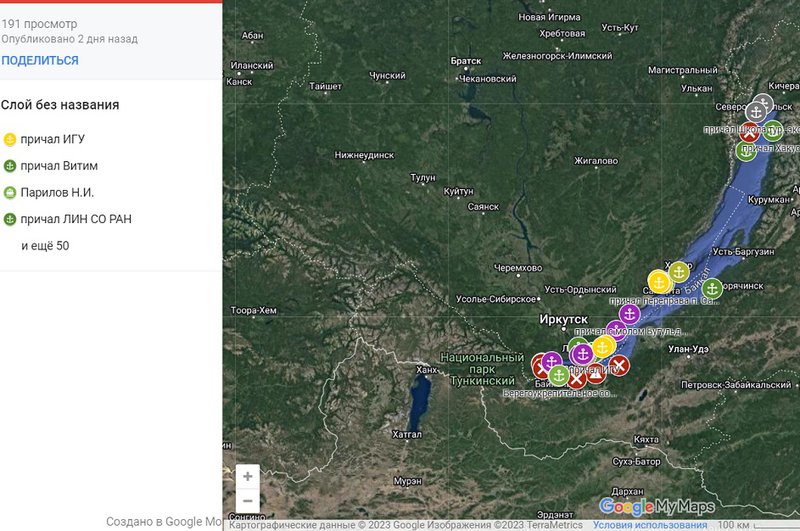
Task: Click light green icon beside Парилов Н.И.
Action: click(x=10, y=192)
